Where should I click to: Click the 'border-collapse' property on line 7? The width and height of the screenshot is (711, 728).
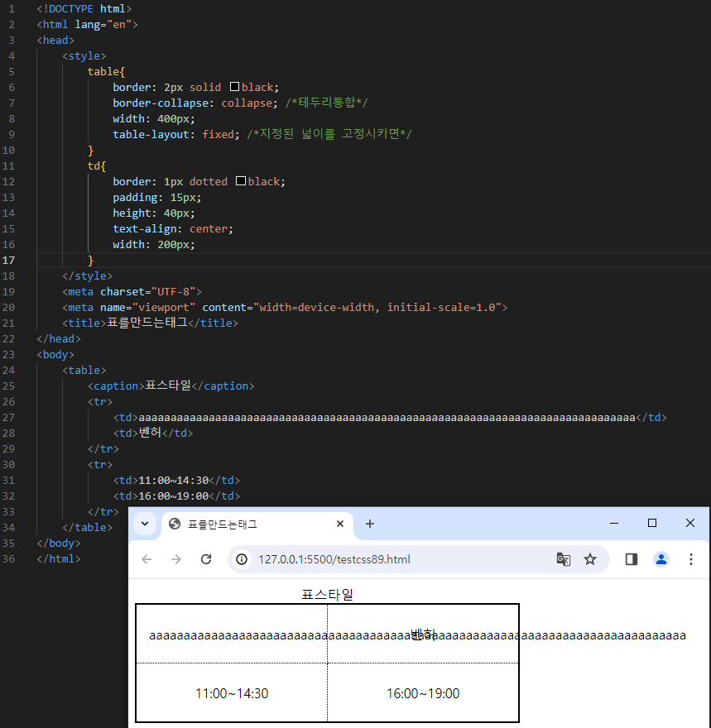(x=161, y=103)
